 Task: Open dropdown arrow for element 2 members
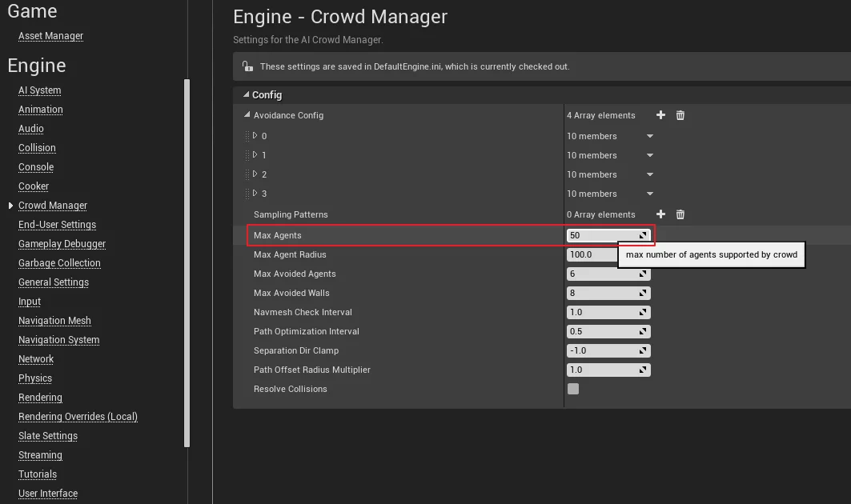(x=650, y=174)
